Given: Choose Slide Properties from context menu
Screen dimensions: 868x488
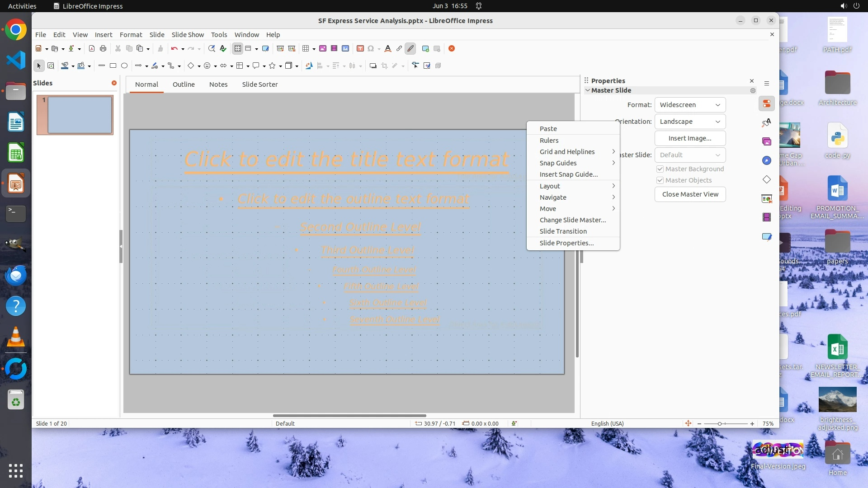Looking at the screenshot, I should [x=566, y=243].
